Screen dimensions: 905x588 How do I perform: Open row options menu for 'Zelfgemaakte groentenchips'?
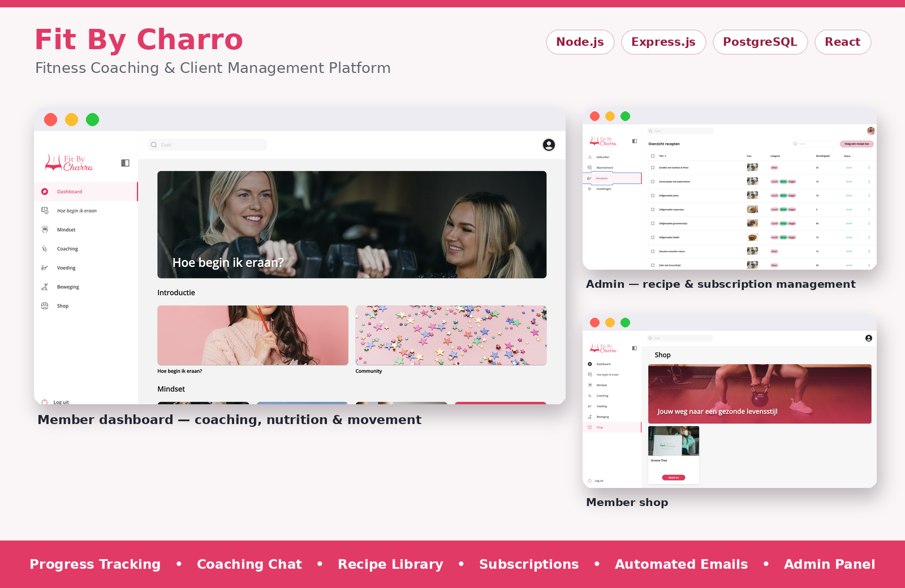(x=869, y=223)
